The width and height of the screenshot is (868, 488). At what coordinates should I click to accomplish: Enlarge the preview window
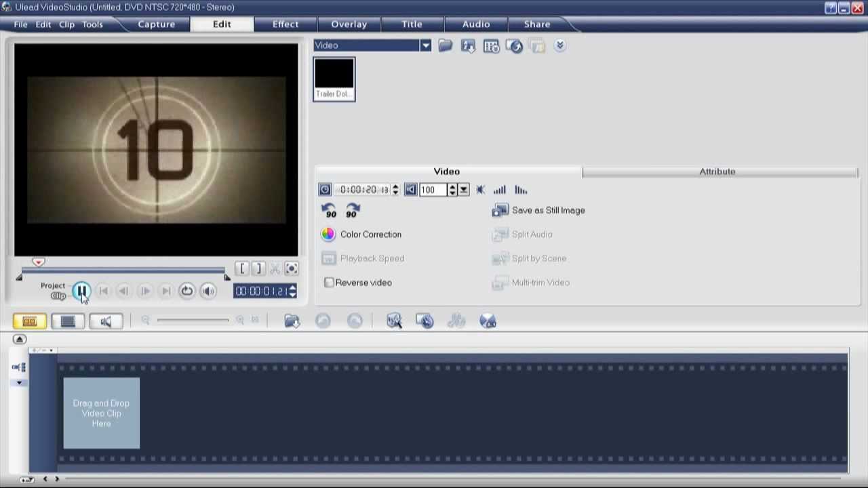pyautogui.click(x=291, y=269)
